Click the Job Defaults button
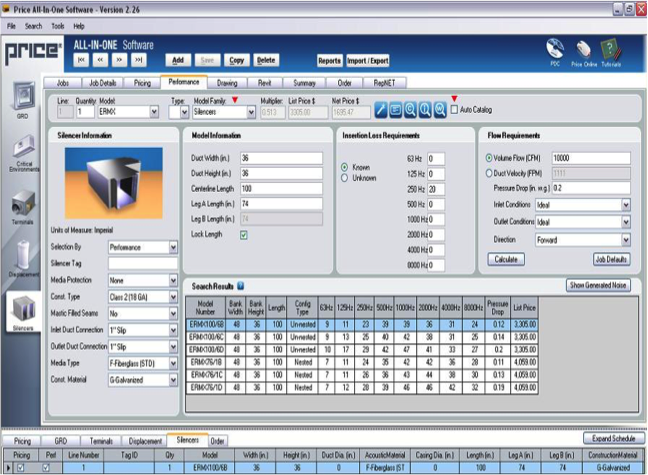Image resolution: width=648 pixels, height=475 pixels. tap(611, 260)
